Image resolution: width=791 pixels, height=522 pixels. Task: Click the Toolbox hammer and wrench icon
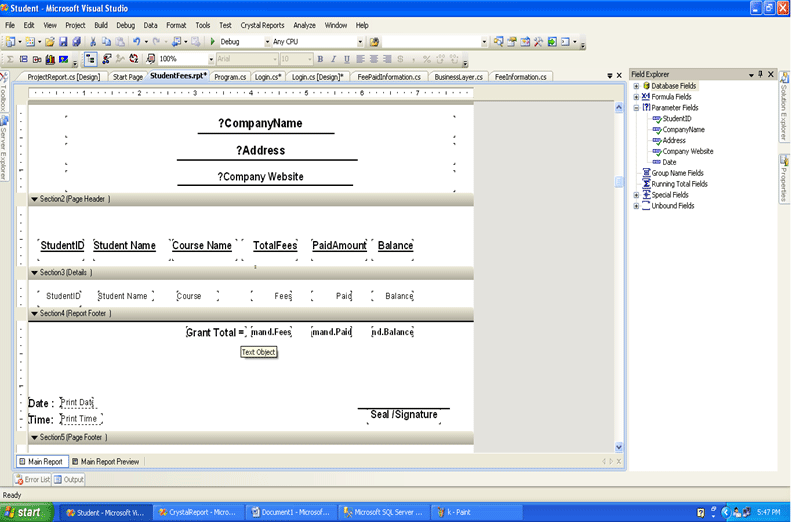[538, 42]
